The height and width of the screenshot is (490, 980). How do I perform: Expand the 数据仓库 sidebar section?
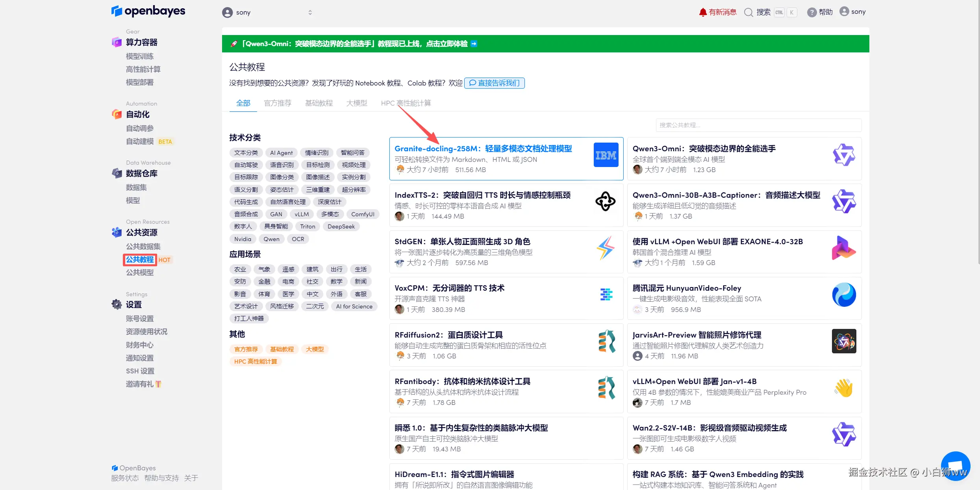[x=141, y=173]
